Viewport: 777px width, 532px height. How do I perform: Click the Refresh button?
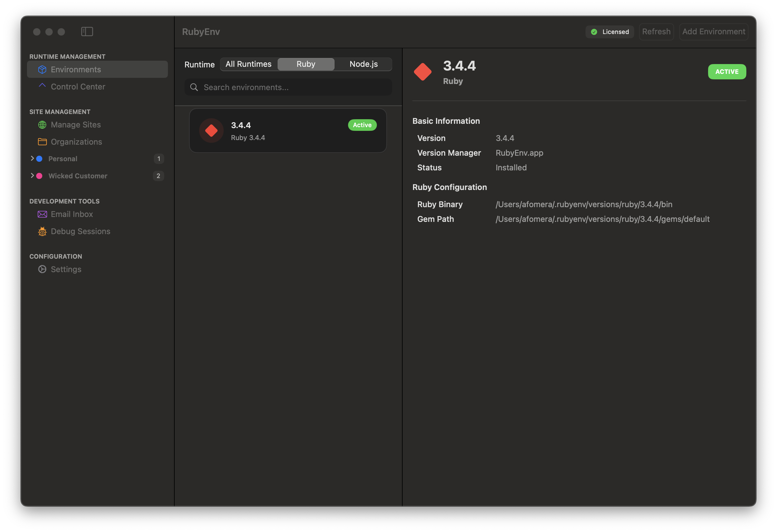pyautogui.click(x=656, y=32)
